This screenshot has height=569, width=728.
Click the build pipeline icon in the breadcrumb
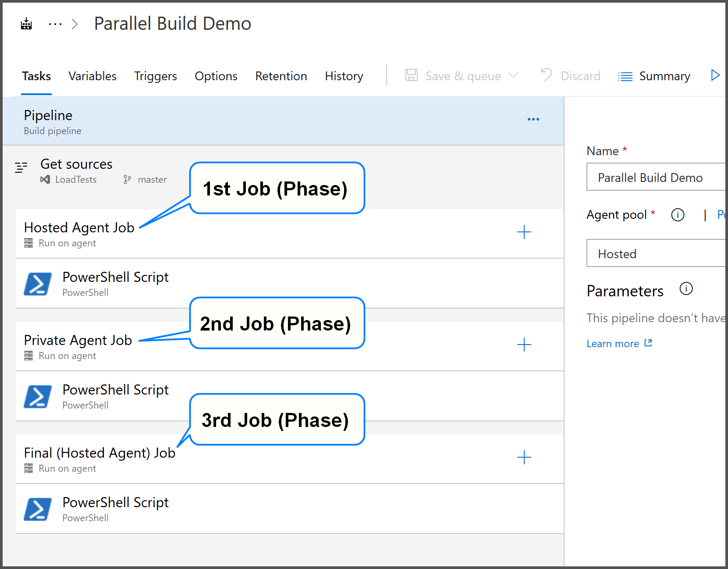tap(26, 24)
